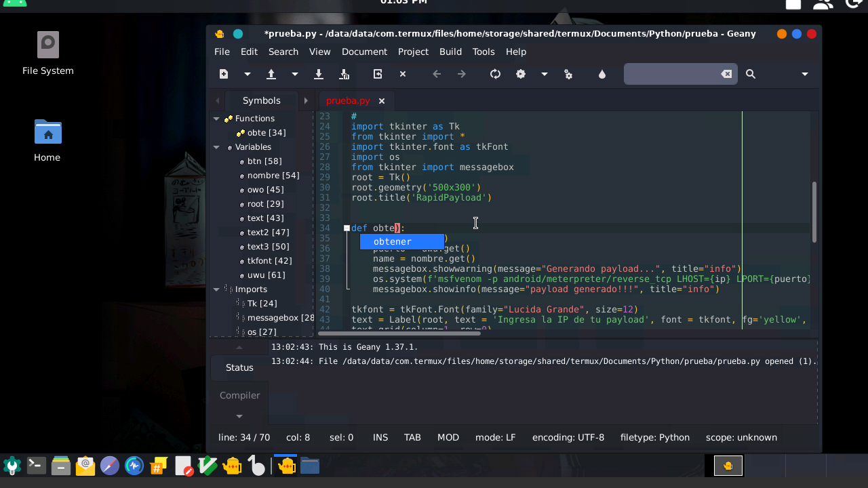Switch to the active Geany teapot window button in taskbar

[286, 466]
